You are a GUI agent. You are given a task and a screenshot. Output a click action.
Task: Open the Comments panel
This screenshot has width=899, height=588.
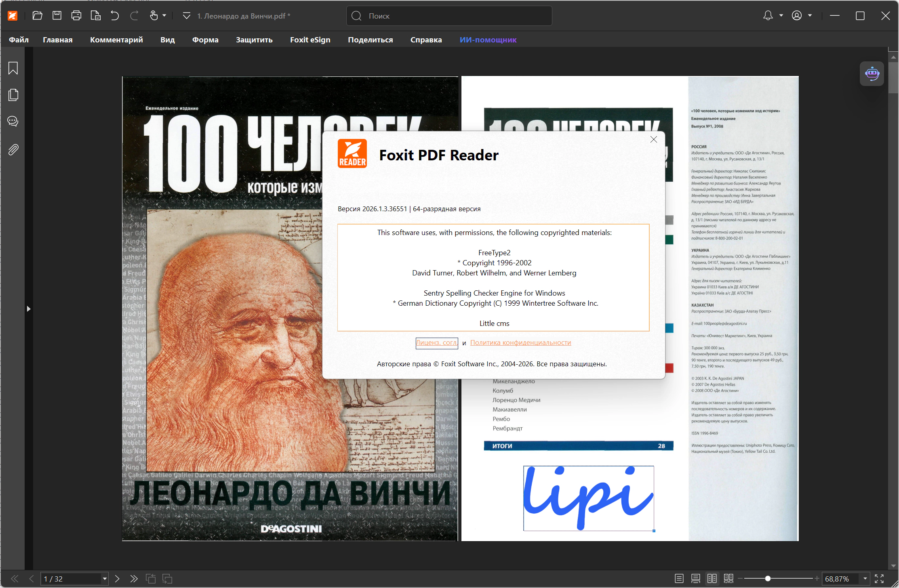[x=13, y=121]
